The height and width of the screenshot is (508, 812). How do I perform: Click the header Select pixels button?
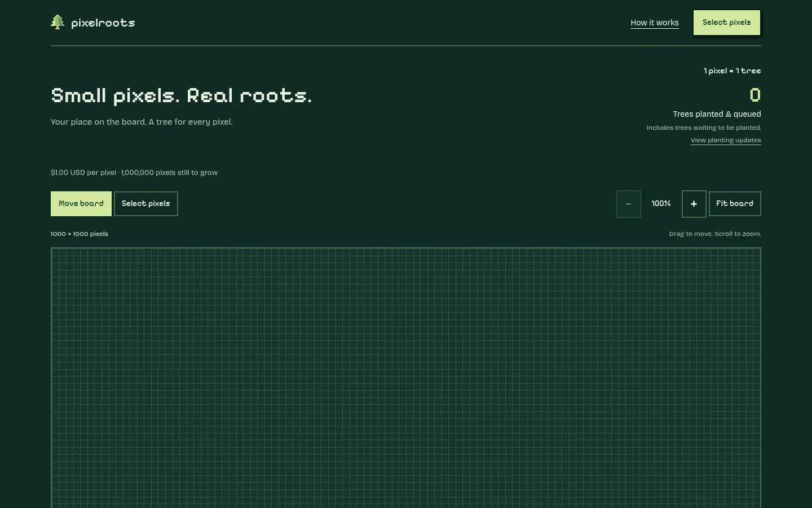(x=727, y=23)
